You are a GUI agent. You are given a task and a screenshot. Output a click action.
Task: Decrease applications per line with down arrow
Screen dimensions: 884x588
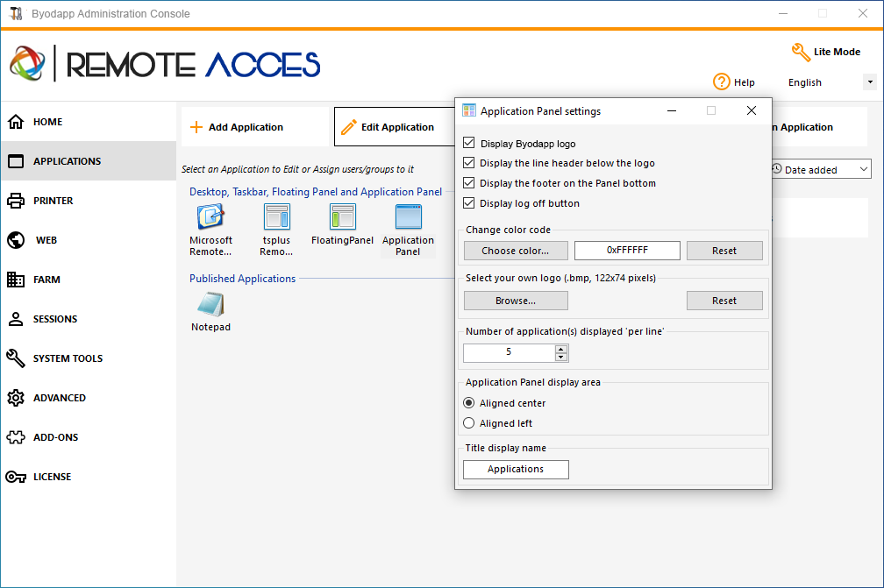561,357
